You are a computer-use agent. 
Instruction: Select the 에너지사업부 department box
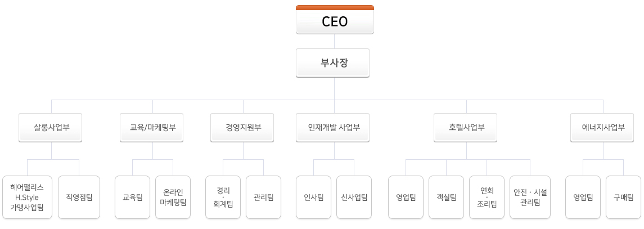604,128
